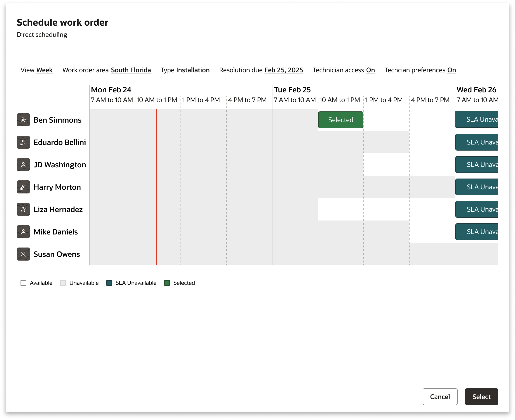Viewport: 515px width, 420px height.
Task: Click JD Washington technician avatar icon
Action: click(23, 165)
